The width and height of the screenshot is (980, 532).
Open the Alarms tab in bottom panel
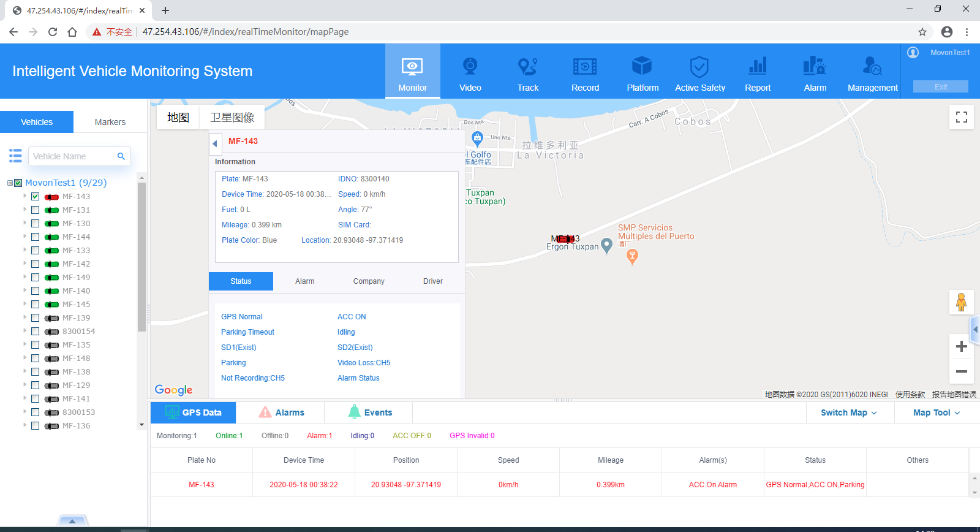[x=281, y=412]
